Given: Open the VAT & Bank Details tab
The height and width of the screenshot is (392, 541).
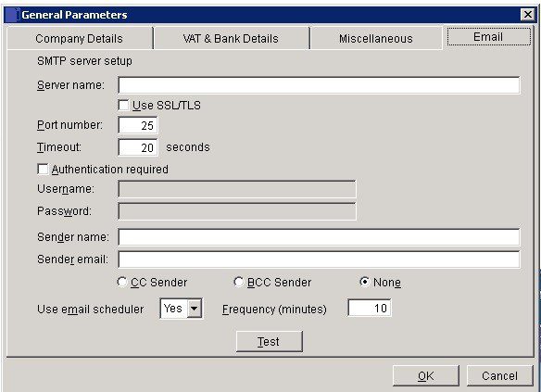Looking at the screenshot, I should (x=231, y=39).
